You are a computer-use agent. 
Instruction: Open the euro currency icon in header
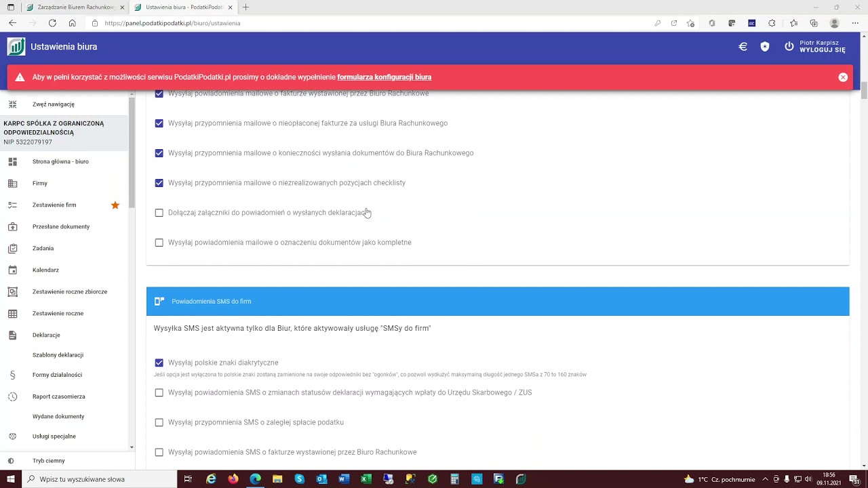[743, 47]
